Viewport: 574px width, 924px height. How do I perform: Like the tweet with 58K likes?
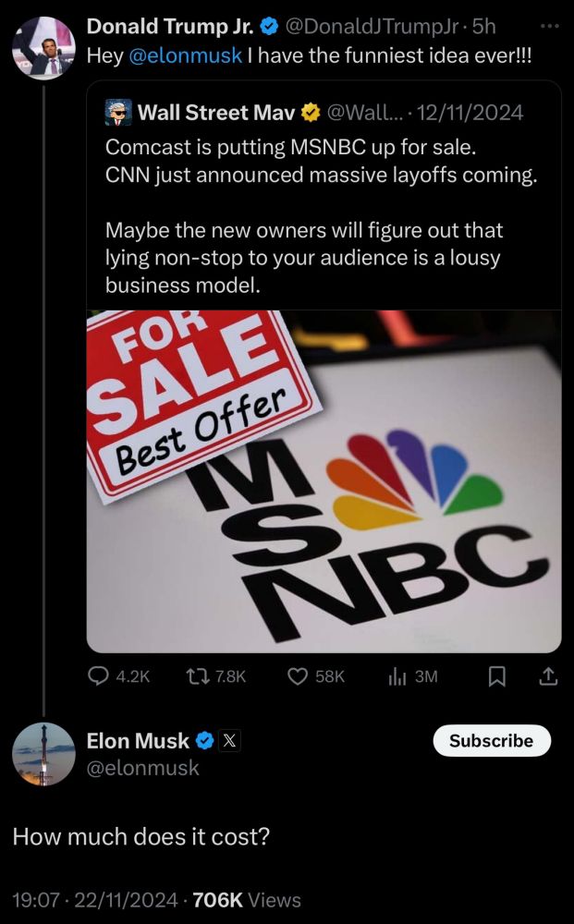point(298,677)
